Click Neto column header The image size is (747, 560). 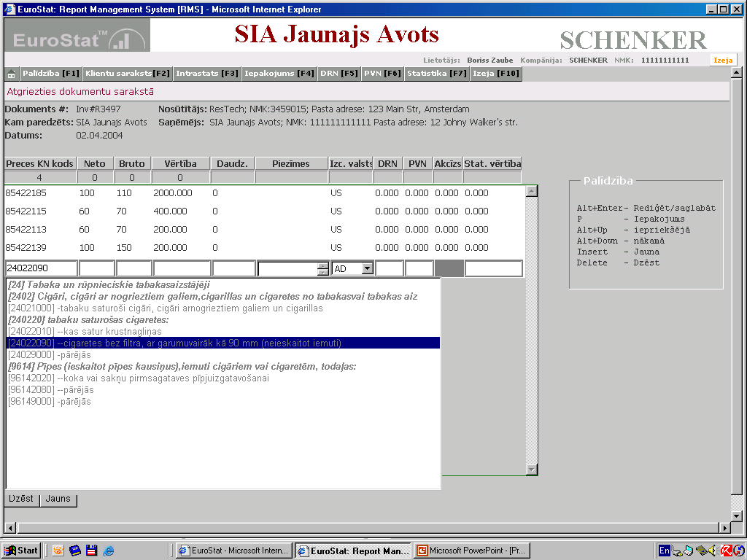click(95, 163)
